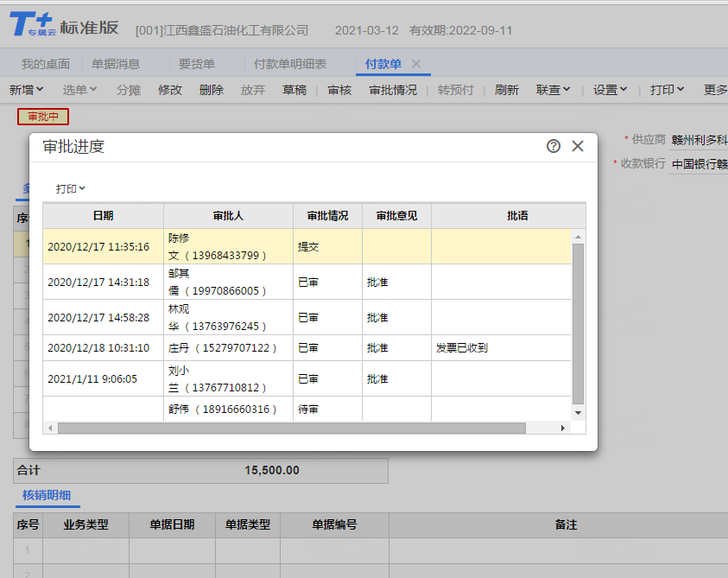Click the T+ 标准版 logo
The height and width of the screenshot is (578, 728).
(64, 25)
